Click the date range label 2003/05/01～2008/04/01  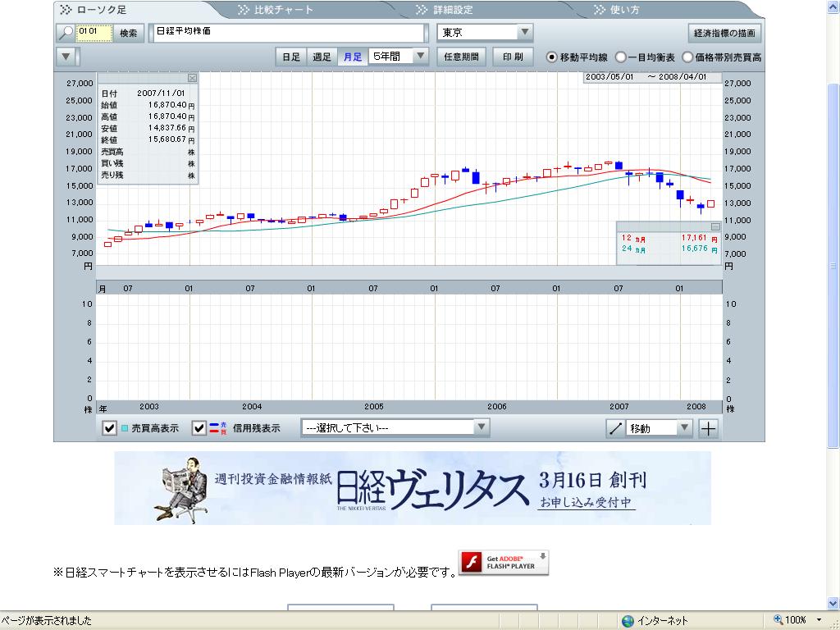(646, 76)
